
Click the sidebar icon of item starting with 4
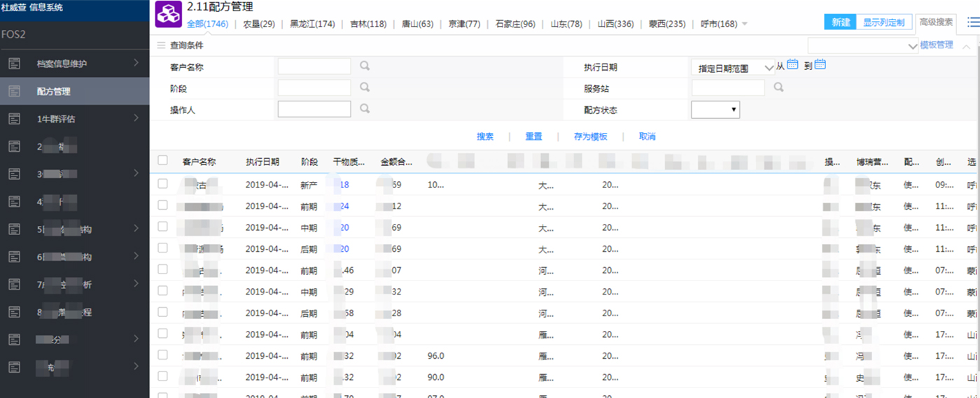tap(14, 201)
